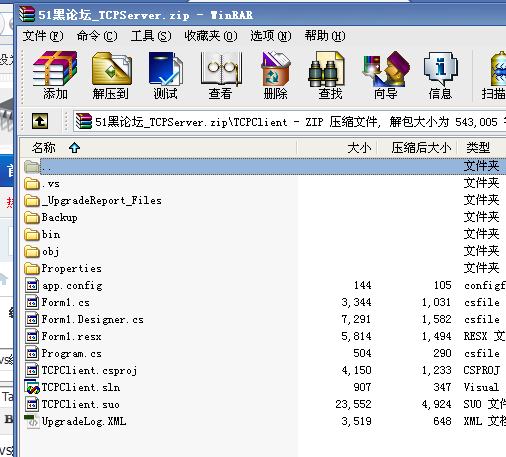Click the 查找 (Find) binoculars icon
This screenshot has height=457, width=506.
point(327,69)
